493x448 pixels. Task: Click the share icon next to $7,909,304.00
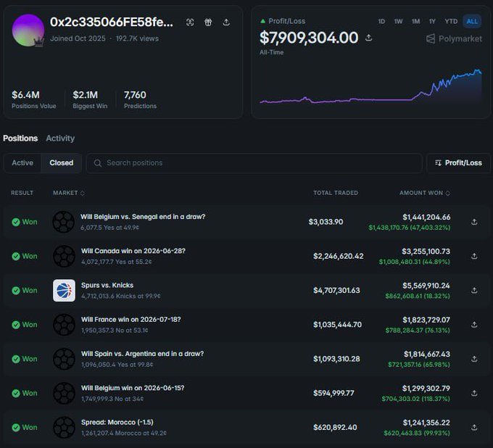[369, 38]
